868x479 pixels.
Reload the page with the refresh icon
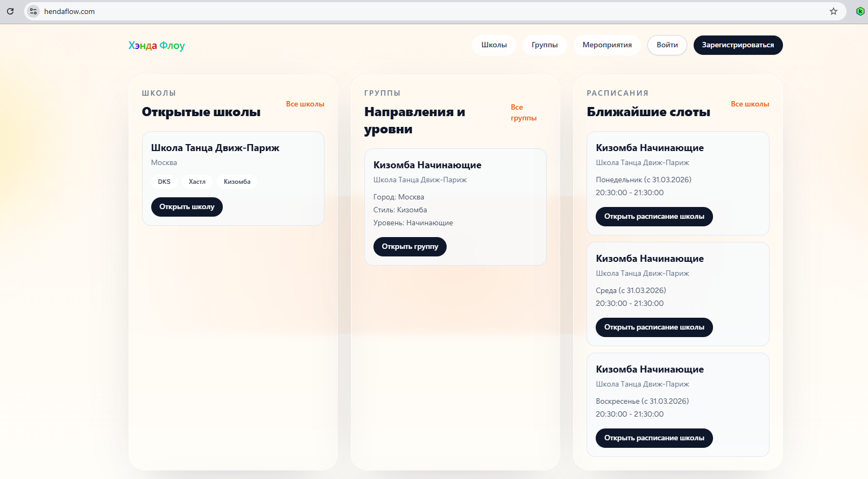tap(10, 11)
